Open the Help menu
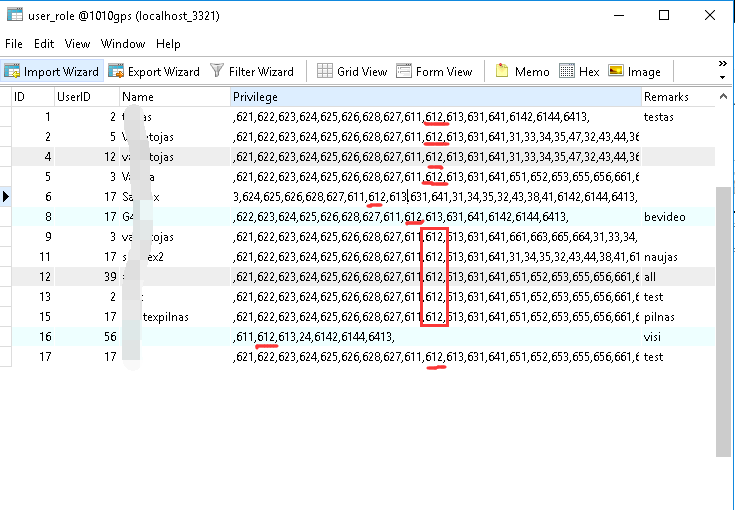Screen dimensions: 735x510 coord(168,44)
